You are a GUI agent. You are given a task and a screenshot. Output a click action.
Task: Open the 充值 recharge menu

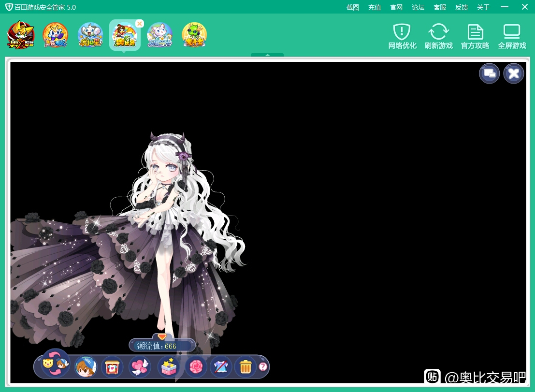tap(374, 7)
